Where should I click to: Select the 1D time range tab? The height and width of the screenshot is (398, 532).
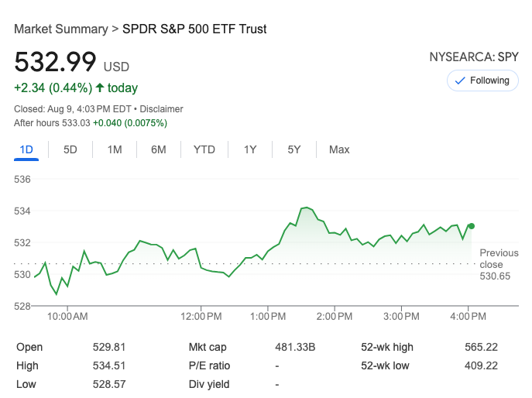pyautogui.click(x=26, y=149)
